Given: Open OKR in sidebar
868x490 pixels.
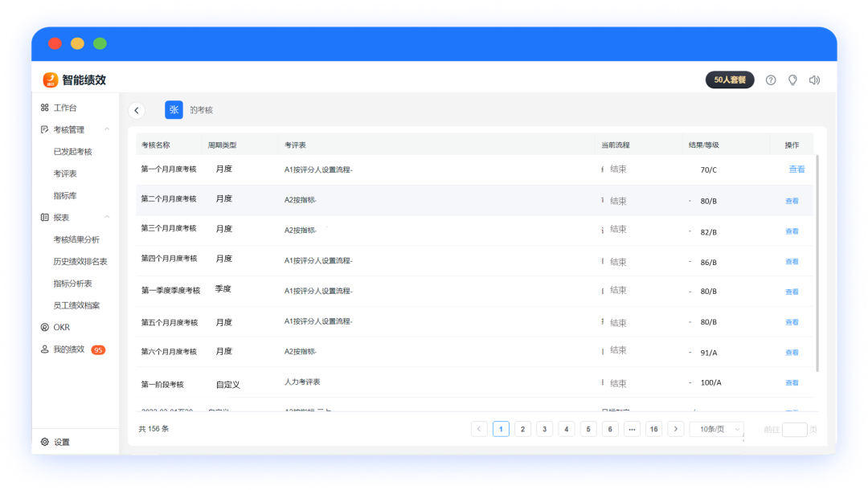Looking at the screenshot, I should point(61,328).
